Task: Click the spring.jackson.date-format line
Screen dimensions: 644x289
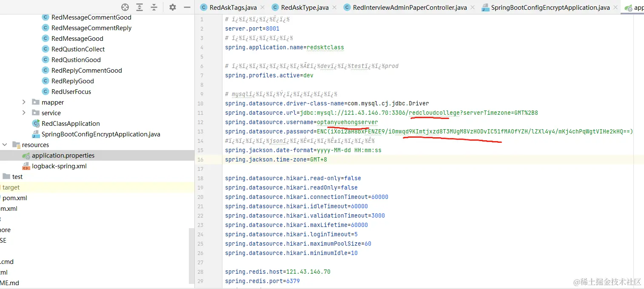Action: click(303, 150)
